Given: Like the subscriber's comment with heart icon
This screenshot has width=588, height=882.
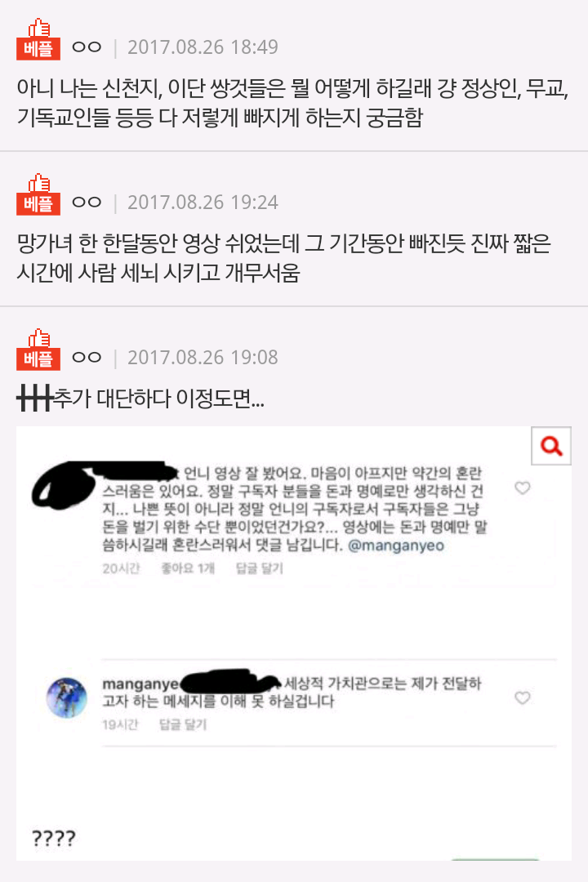Looking at the screenshot, I should coord(522,488).
